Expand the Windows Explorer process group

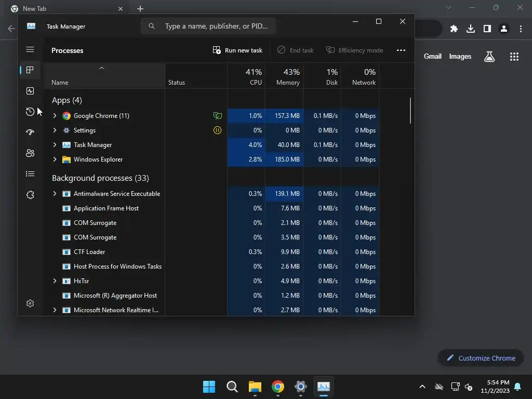(55, 159)
